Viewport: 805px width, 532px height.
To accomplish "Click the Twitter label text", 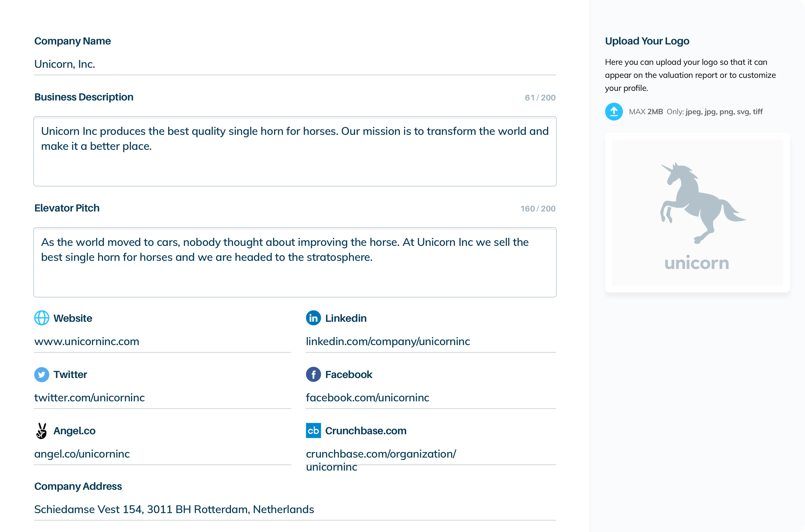I will tap(70, 375).
